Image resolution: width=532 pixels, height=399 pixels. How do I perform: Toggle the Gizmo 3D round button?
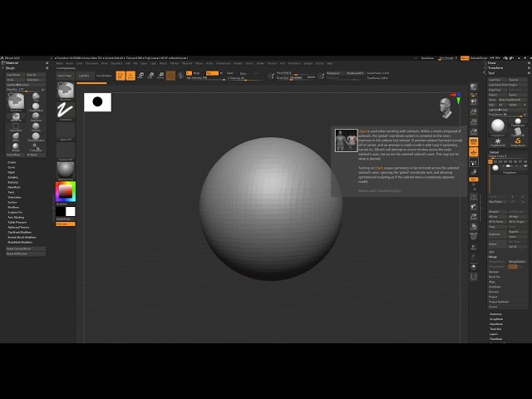(170, 76)
